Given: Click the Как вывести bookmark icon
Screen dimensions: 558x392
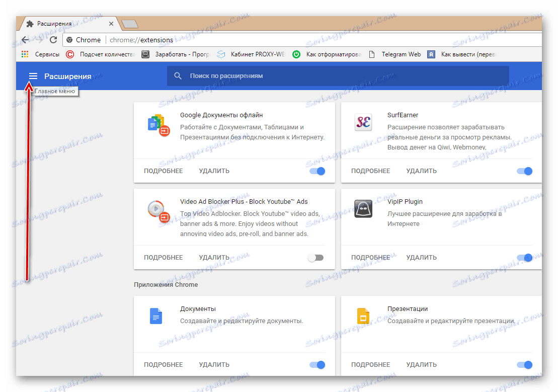Looking at the screenshot, I should (431, 54).
